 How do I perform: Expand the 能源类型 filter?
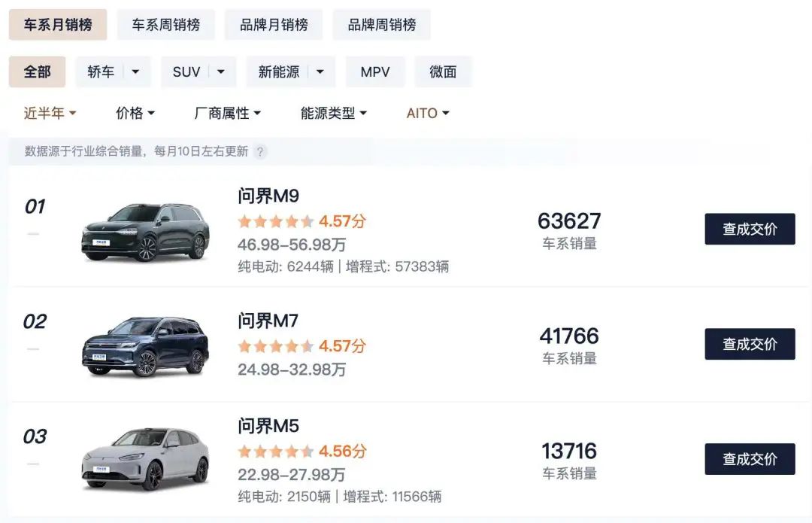(x=334, y=113)
